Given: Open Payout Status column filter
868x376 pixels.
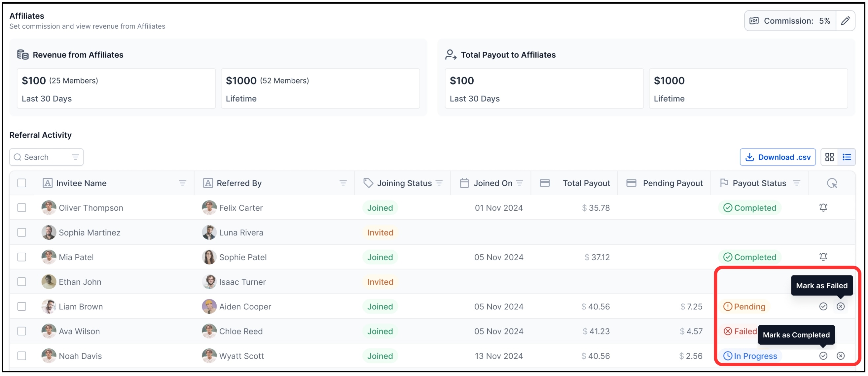Looking at the screenshot, I should click(796, 183).
